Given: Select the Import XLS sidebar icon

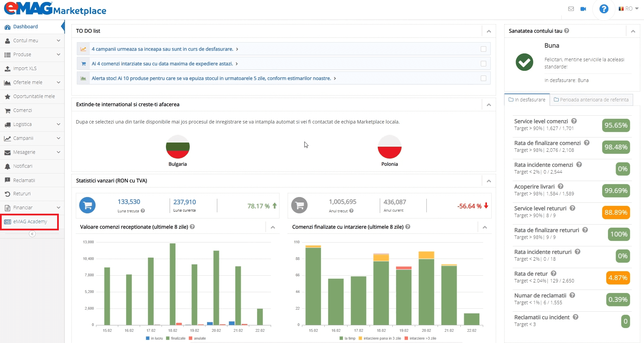Looking at the screenshot, I should tap(7, 68).
